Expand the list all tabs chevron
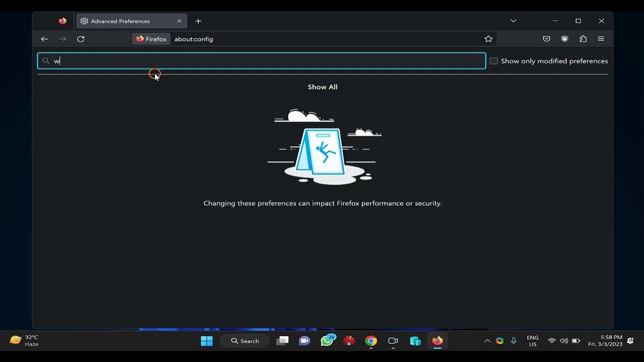 [x=513, y=21]
